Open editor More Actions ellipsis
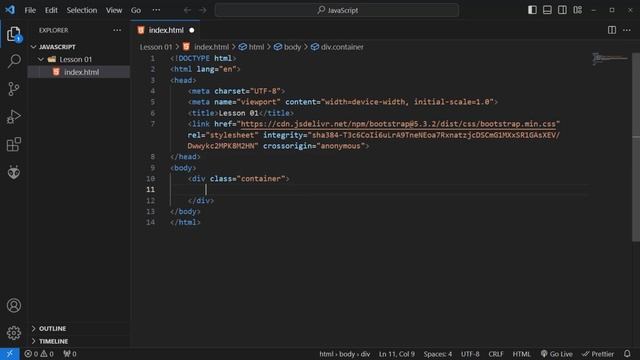The width and height of the screenshot is (640, 360). click(x=627, y=30)
